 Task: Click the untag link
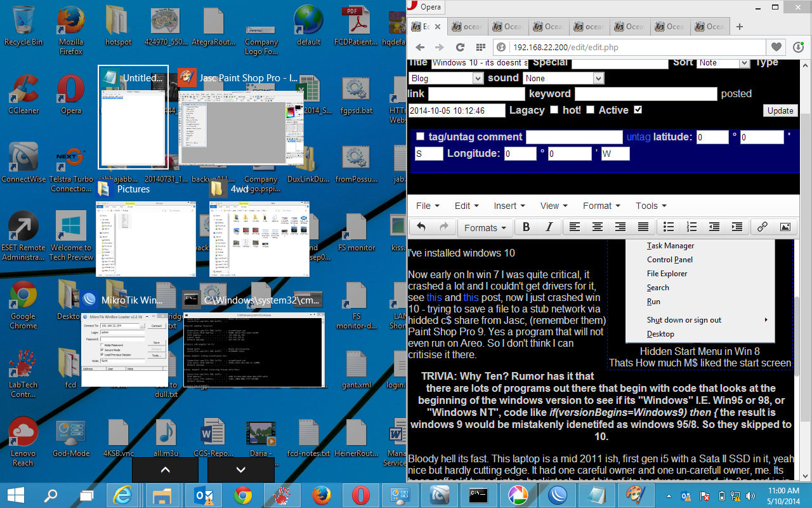pos(638,137)
